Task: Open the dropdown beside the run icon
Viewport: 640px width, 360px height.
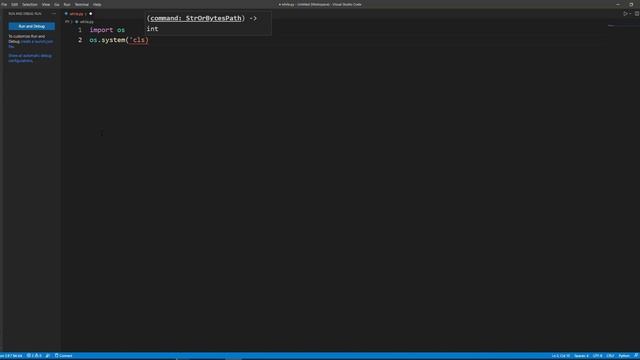Action: point(630,13)
